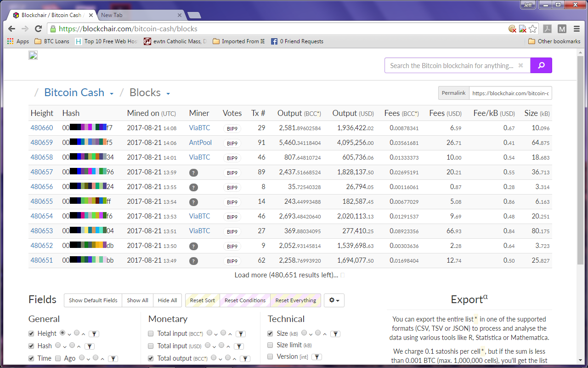The width and height of the screenshot is (588, 368).
Task: Click the unknown miner icon for block 480651
Action: coord(193,261)
